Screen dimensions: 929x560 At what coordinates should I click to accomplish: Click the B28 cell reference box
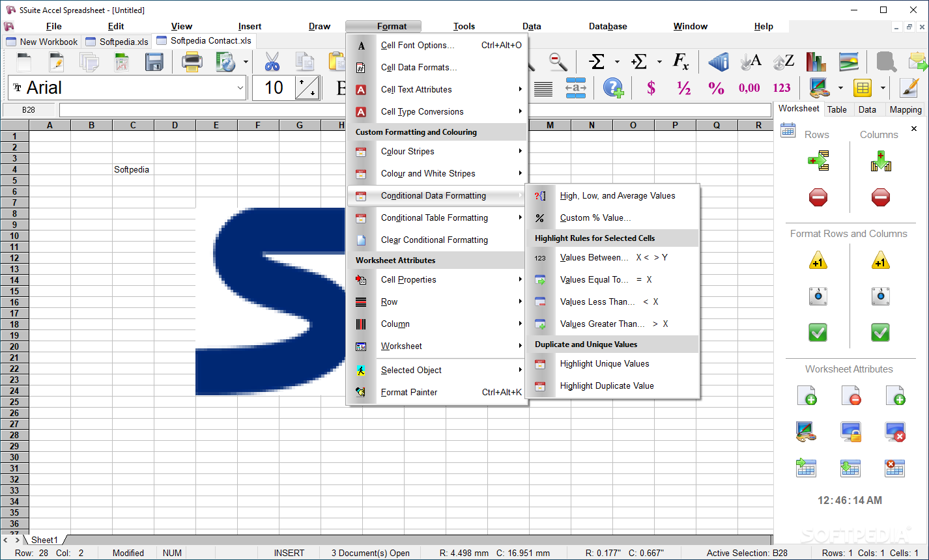click(x=29, y=110)
